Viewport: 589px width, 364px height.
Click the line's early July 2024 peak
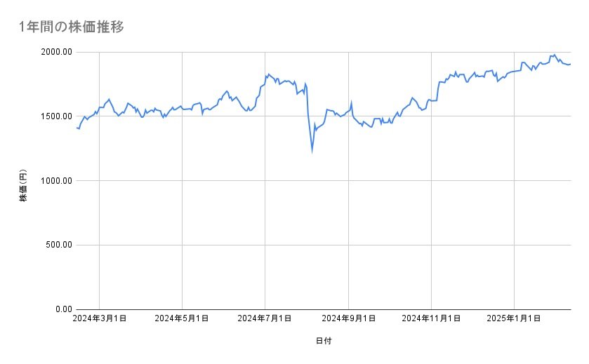[x=267, y=74]
